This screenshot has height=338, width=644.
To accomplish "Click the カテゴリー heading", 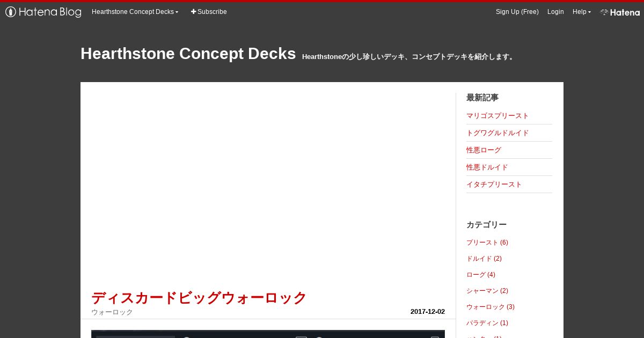I will (x=486, y=225).
